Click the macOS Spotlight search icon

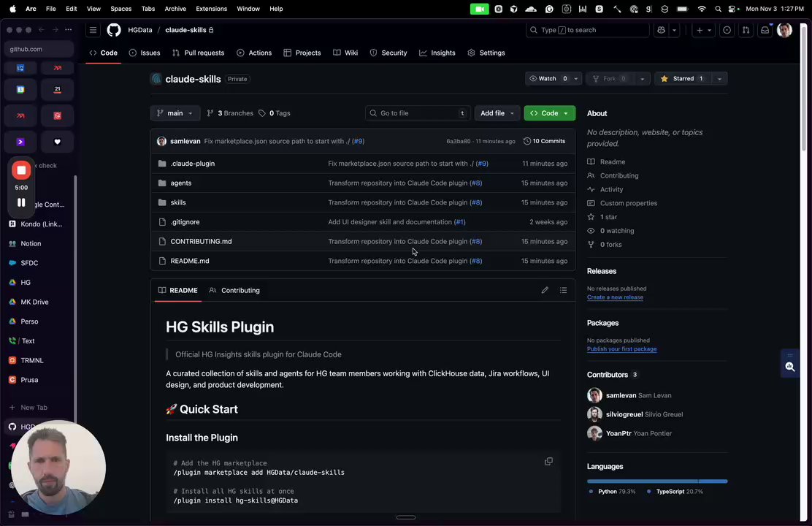718,9
